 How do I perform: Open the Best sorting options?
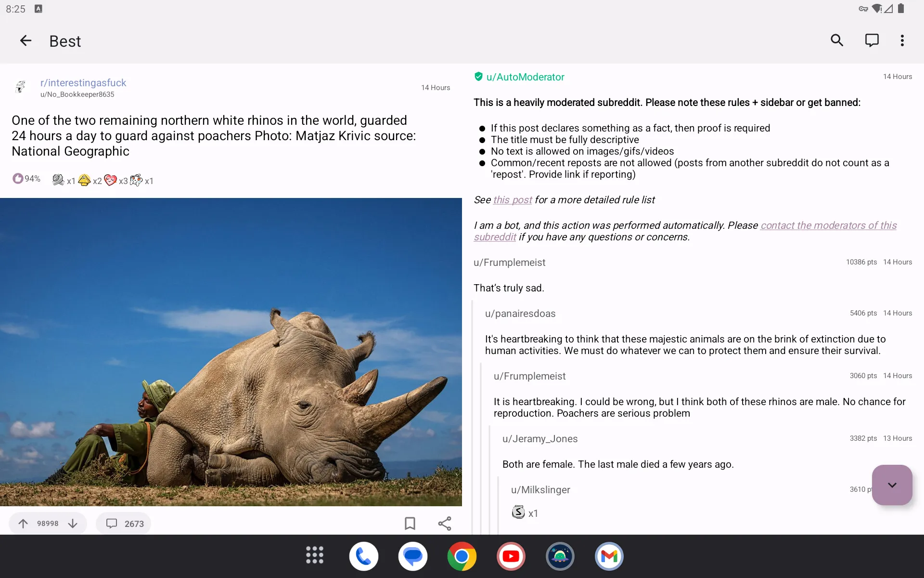point(65,41)
